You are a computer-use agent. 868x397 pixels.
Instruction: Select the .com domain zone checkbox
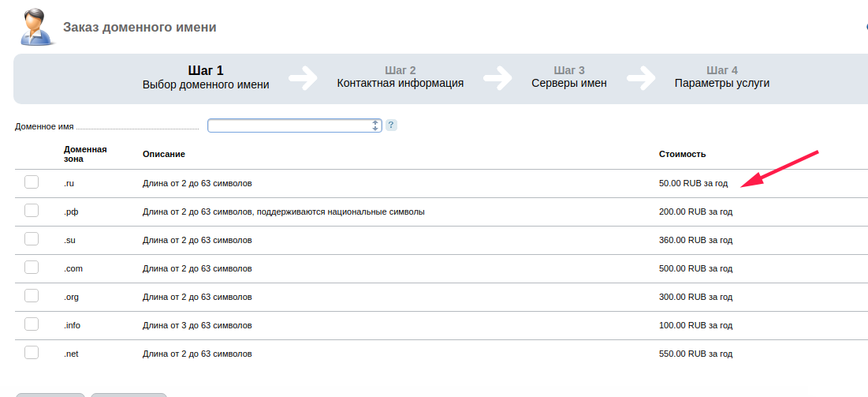pyautogui.click(x=32, y=268)
